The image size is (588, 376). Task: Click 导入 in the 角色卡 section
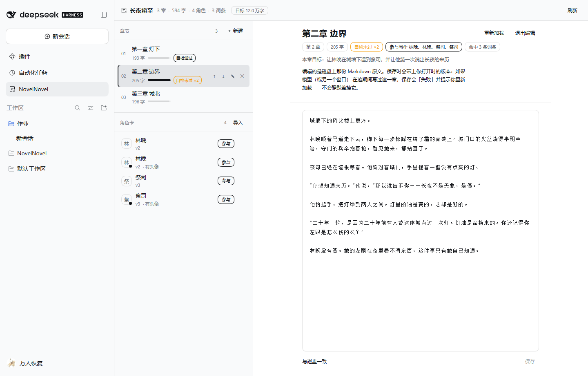[x=238, y=123]
